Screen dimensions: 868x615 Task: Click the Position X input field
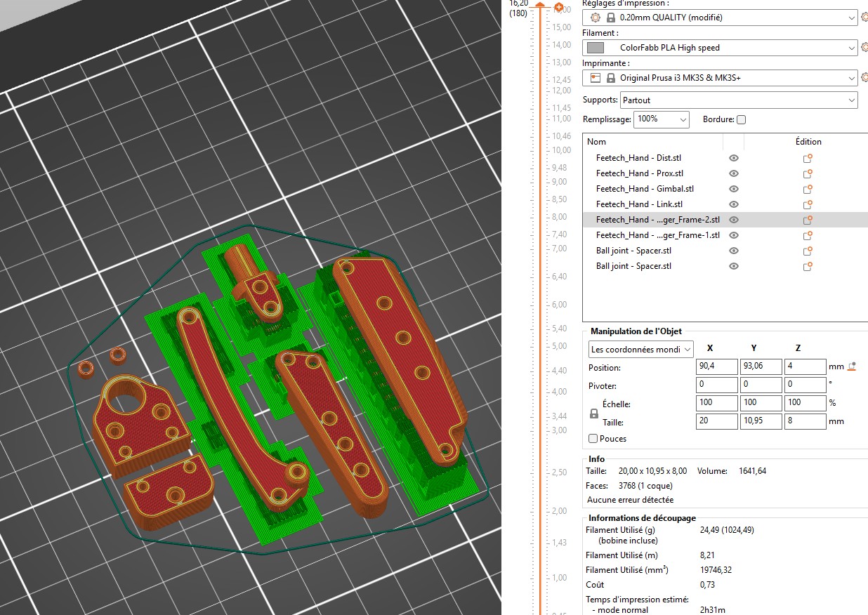[716, 367]
